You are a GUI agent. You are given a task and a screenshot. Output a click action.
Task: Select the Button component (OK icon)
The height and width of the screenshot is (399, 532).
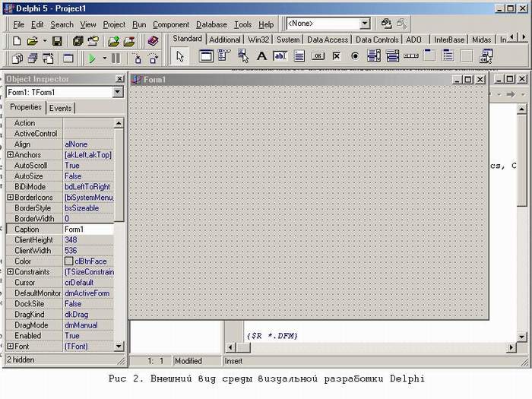(x=318, y=55)
